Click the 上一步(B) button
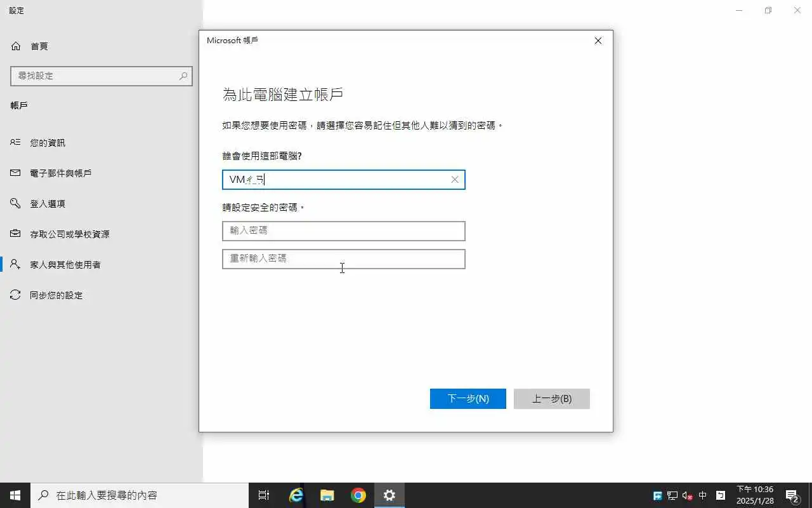 tap(552, 399)
